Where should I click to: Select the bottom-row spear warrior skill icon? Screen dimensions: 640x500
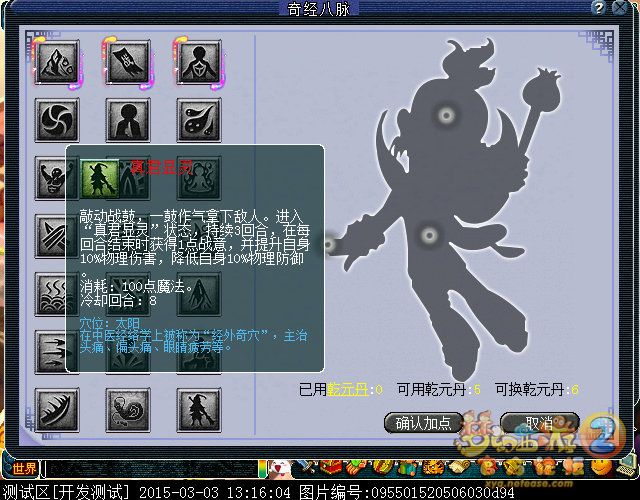coord(199,410)
